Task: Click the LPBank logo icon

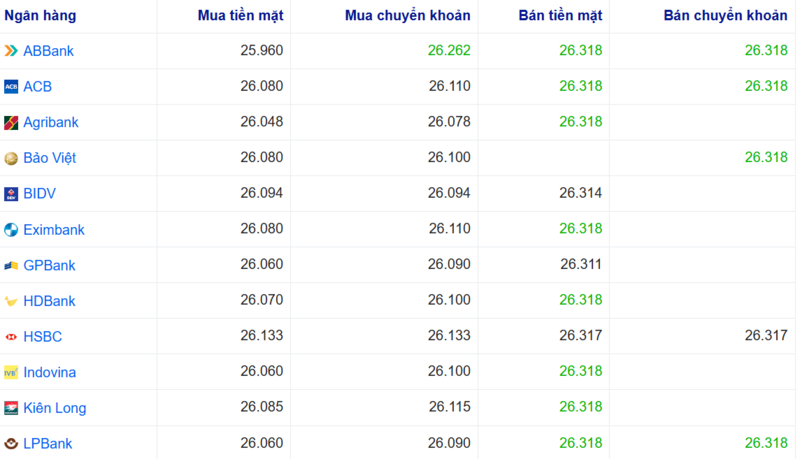Action: (x=11, y=444)
